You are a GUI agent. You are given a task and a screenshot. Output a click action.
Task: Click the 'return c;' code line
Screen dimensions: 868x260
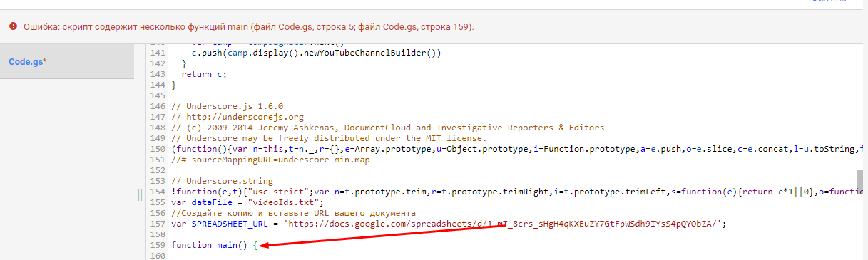(x=203, y=74)
